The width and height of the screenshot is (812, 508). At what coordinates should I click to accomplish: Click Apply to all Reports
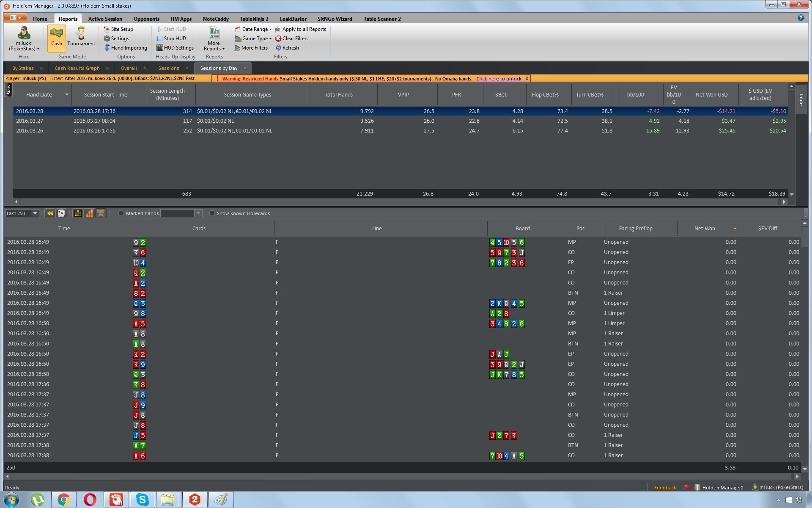click(x=300, y=29)
